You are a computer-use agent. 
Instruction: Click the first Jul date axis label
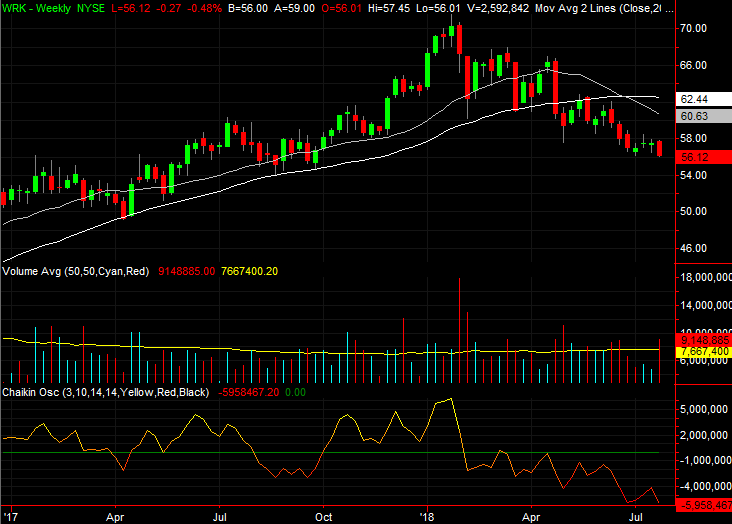click(219, 517)
